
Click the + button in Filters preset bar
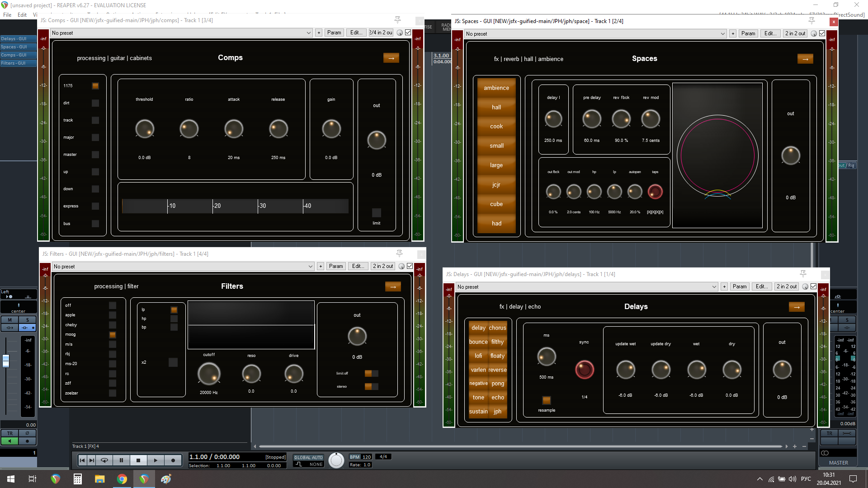pos(321,266)
